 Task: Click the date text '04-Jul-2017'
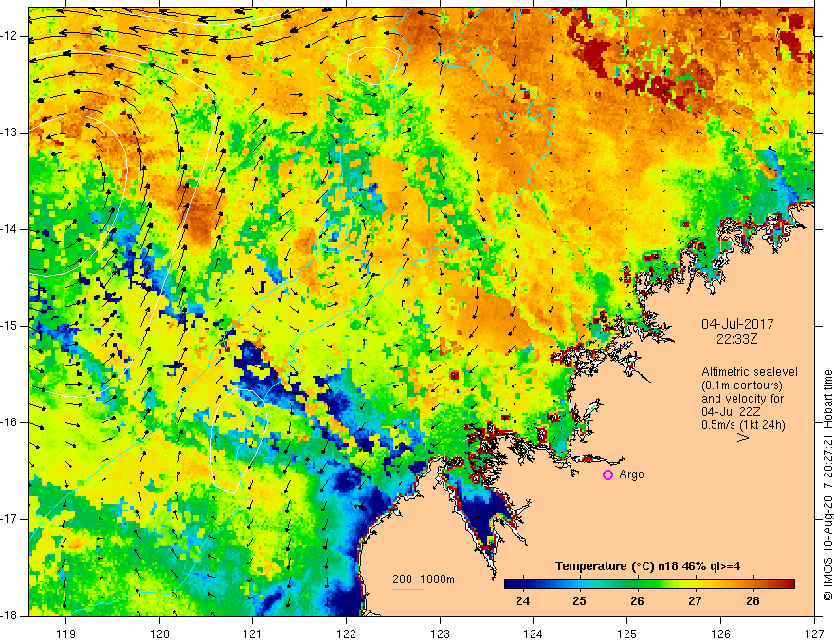point(737,324)
